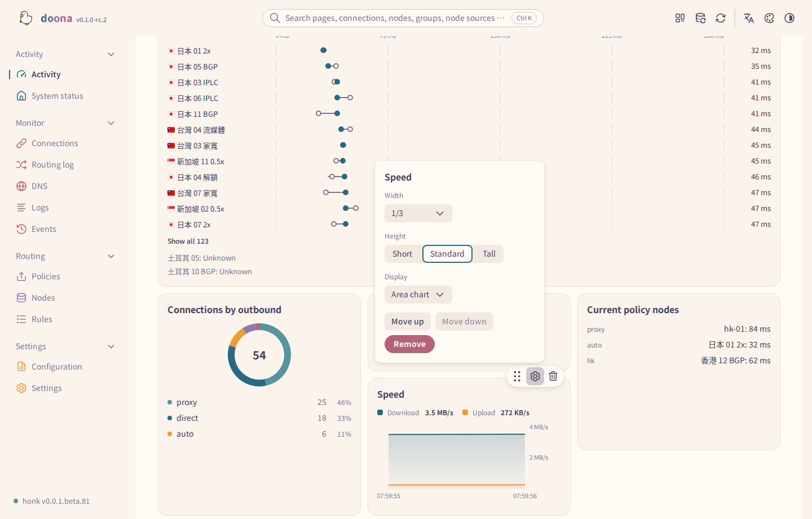Click Show all 123 link
The height and width of the screenshot is (519, 812).
(x=188, y=241)
